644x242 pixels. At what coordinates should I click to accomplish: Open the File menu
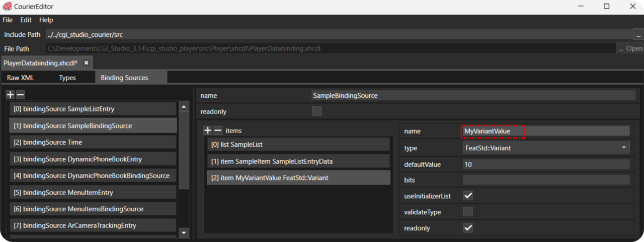8,20
